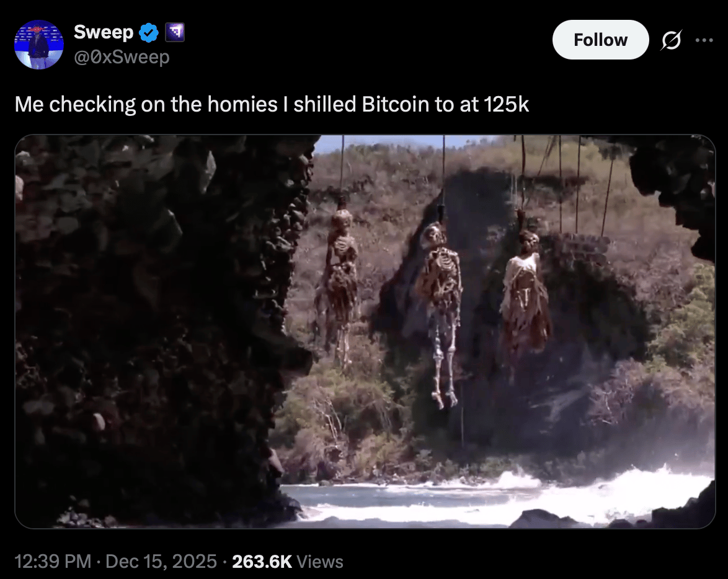Click the Dec 15, 2025 post date
This screenshot has height=579, width=728.
click(x=161, y=562)
